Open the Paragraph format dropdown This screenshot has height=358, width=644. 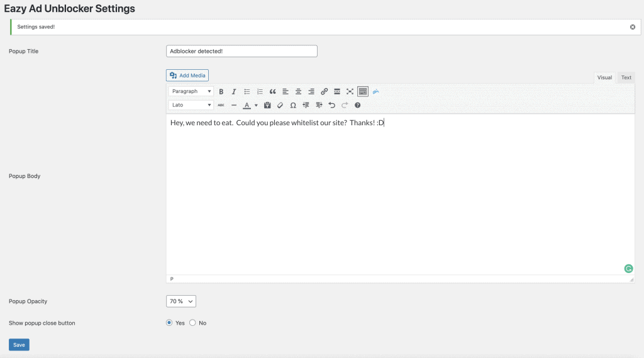[x=191, y=91]
